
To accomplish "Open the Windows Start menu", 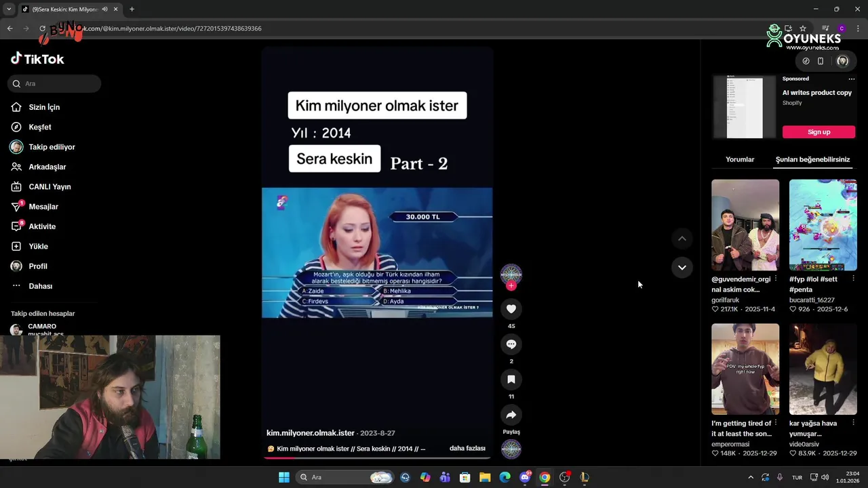I will pyautogui.click(x=284, y=477).
